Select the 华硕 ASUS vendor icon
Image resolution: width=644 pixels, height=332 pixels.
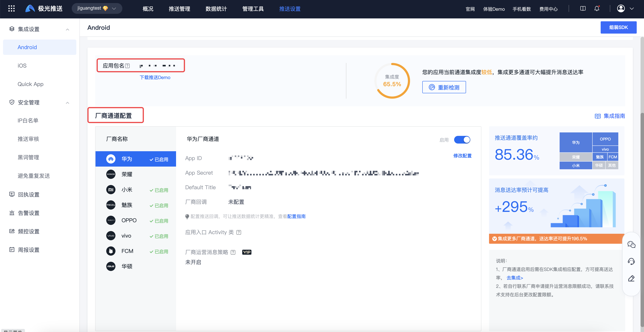tap(111, 266)
